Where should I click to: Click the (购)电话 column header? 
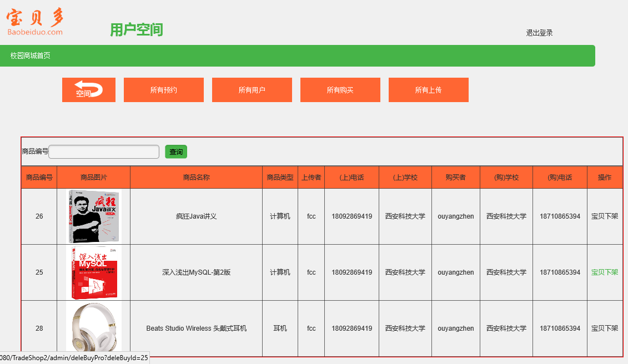coord(560,178)
